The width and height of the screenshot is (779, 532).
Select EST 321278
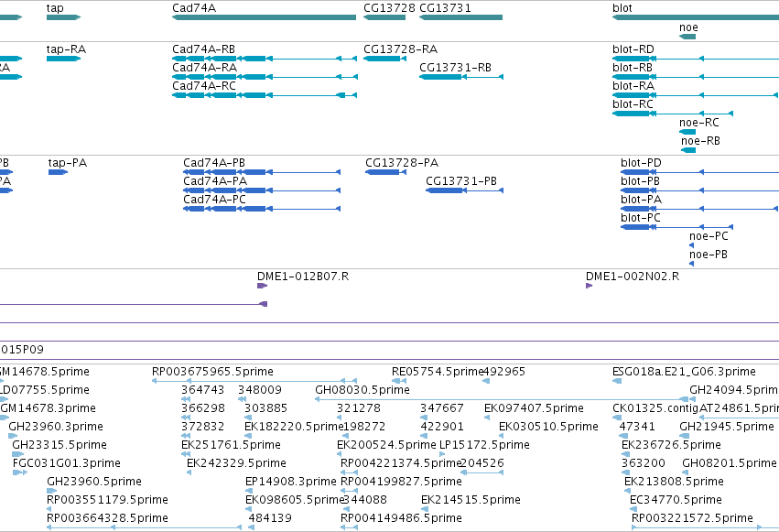click(x=359, y=408)
